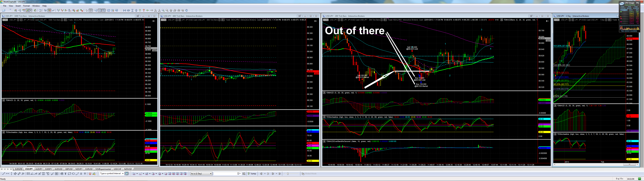Open the drawing tool dropdown arrow

(31, 11)
